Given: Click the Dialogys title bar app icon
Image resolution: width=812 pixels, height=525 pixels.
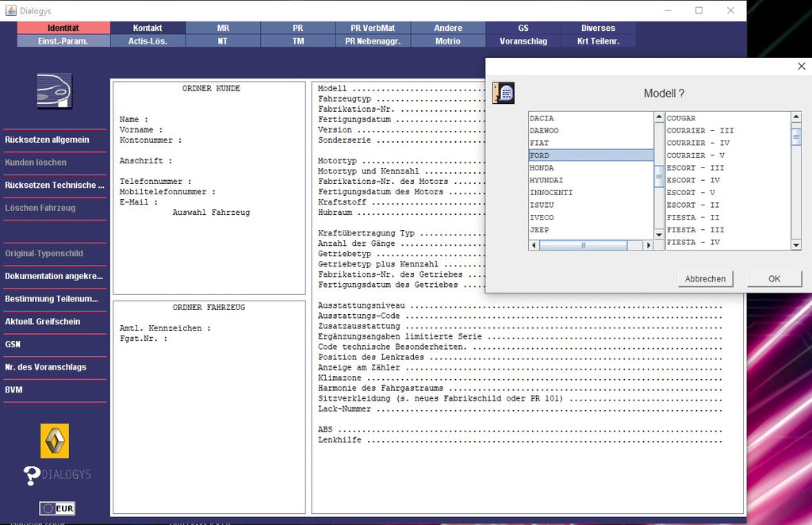Looking at the screenshot, I should point(11,10).
